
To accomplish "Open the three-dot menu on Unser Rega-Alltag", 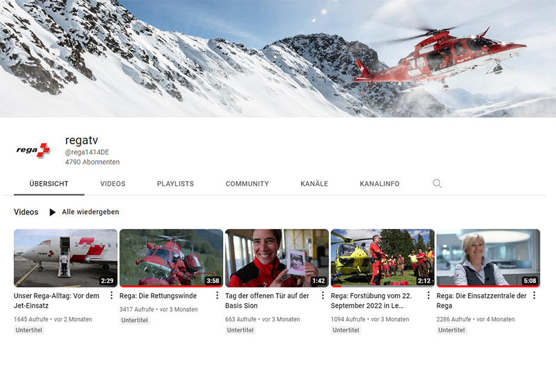I will (x=111, y=297).
